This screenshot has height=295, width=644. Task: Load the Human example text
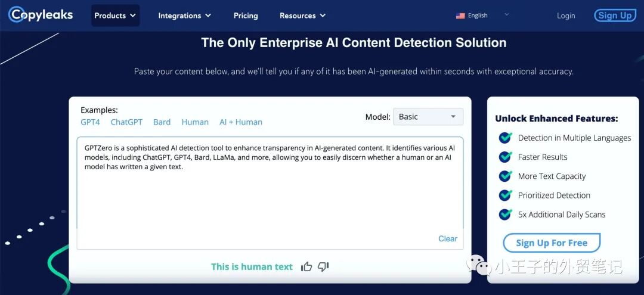tap(195, 122)
